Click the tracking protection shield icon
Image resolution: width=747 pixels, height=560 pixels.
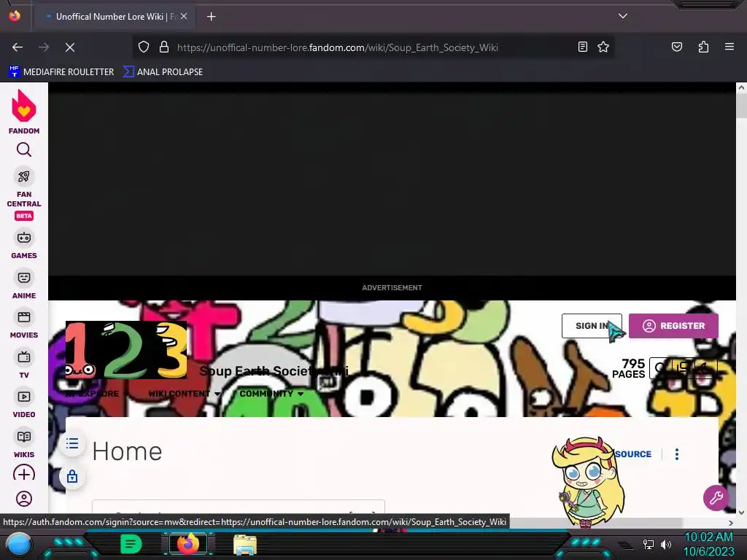pos(144,47)
